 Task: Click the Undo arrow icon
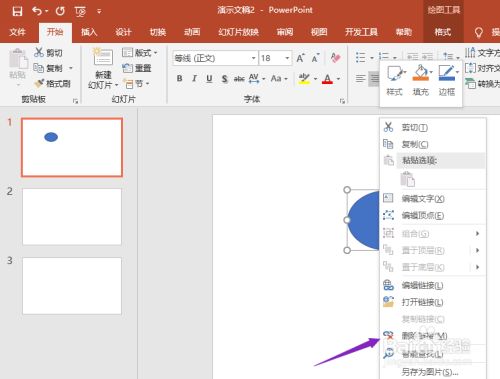[x=37, y=11]
